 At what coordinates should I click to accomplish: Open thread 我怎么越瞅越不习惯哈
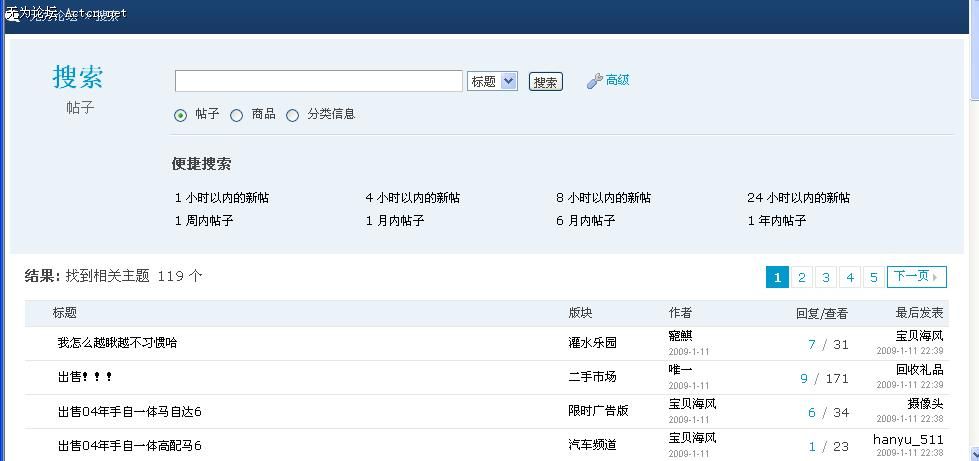click(117, 343)
